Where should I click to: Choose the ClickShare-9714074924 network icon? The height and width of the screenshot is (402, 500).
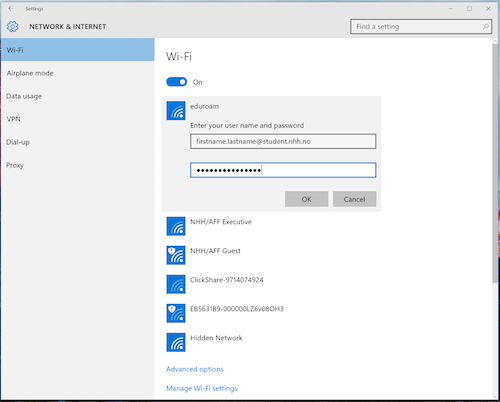[176, 284]
